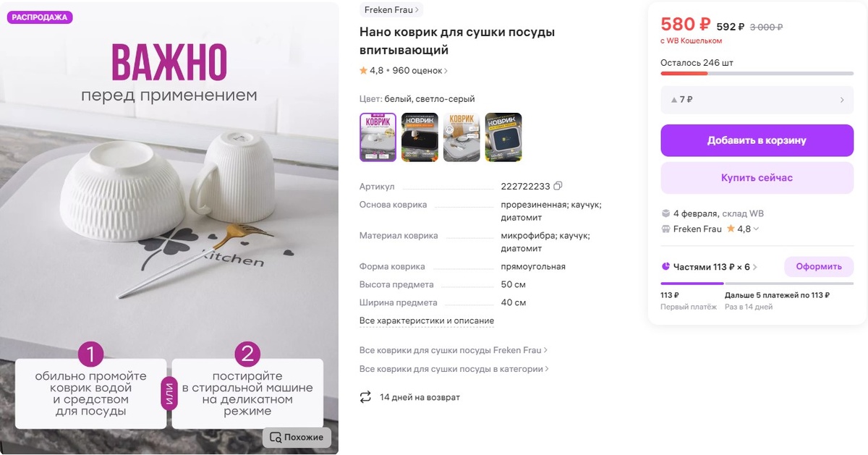Copy the article number 222722233

(x=558, y=187)
